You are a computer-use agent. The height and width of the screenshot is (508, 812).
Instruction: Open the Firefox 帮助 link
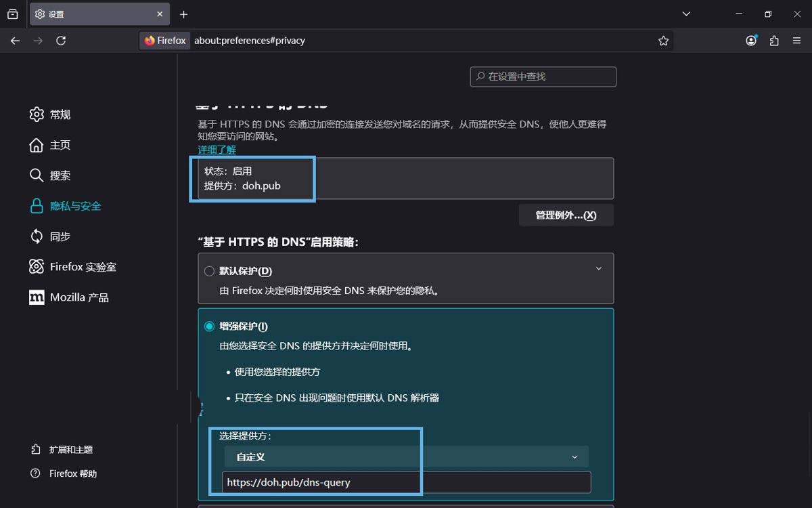[73, 473]
